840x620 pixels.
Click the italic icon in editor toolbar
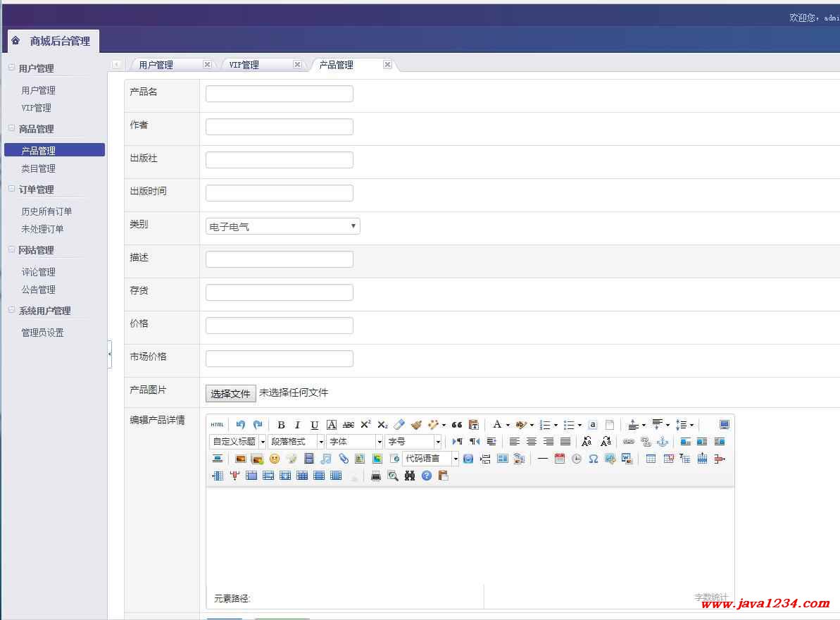pos(297,425)
